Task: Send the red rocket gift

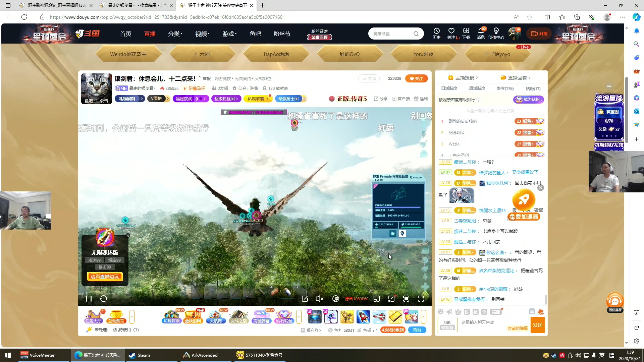Action: point(363,316)
